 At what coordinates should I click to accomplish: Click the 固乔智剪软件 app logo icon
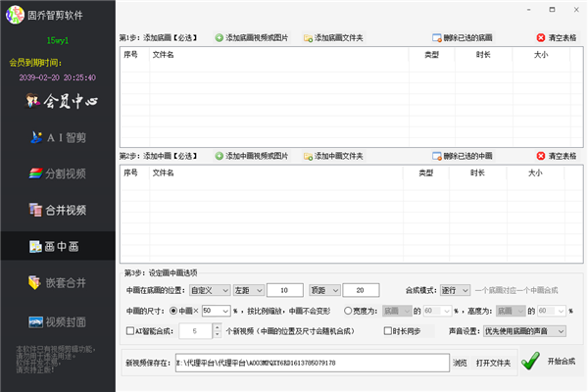click(x=15, y=15)
